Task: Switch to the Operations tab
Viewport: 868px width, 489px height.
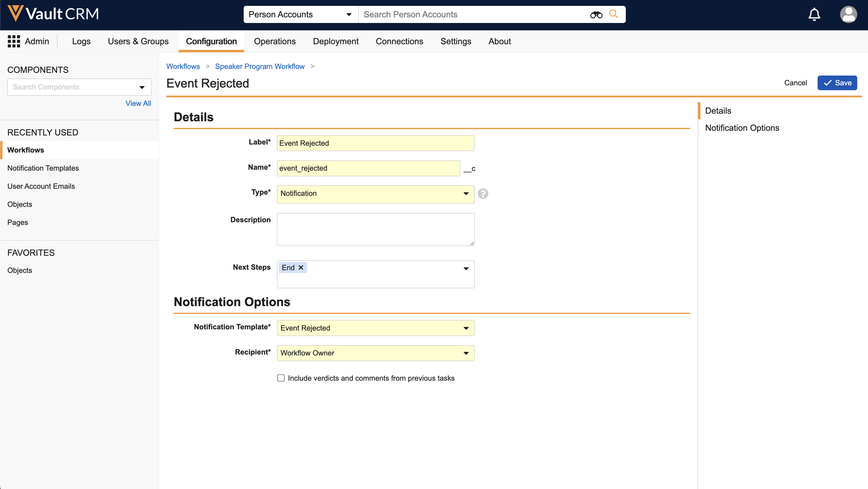Action: (275, 41)
